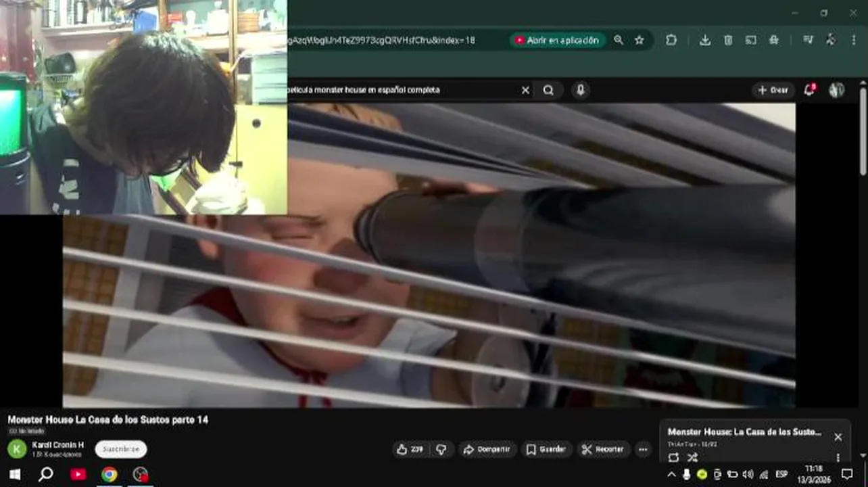
Task: Open YouTube notifications bell
Action: point(809,90)
